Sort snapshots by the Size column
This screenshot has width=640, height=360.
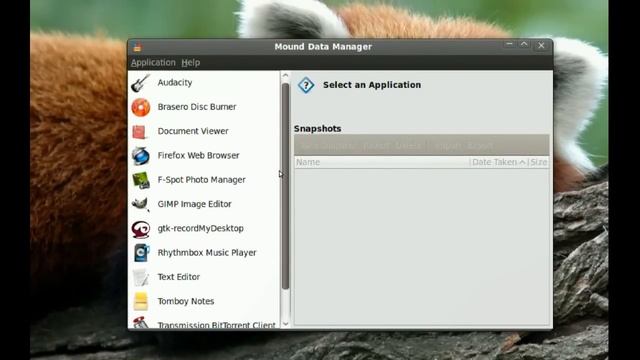pyautogui.click(x=538, y=162)
